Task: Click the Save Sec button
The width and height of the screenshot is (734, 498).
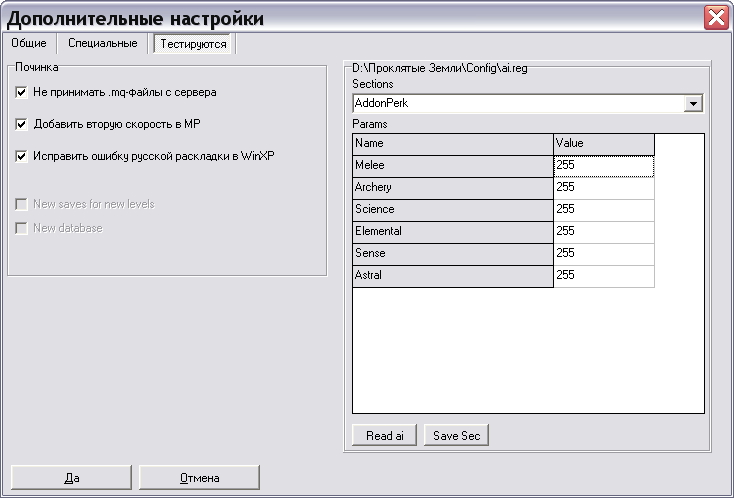Action: coord(456,435)
